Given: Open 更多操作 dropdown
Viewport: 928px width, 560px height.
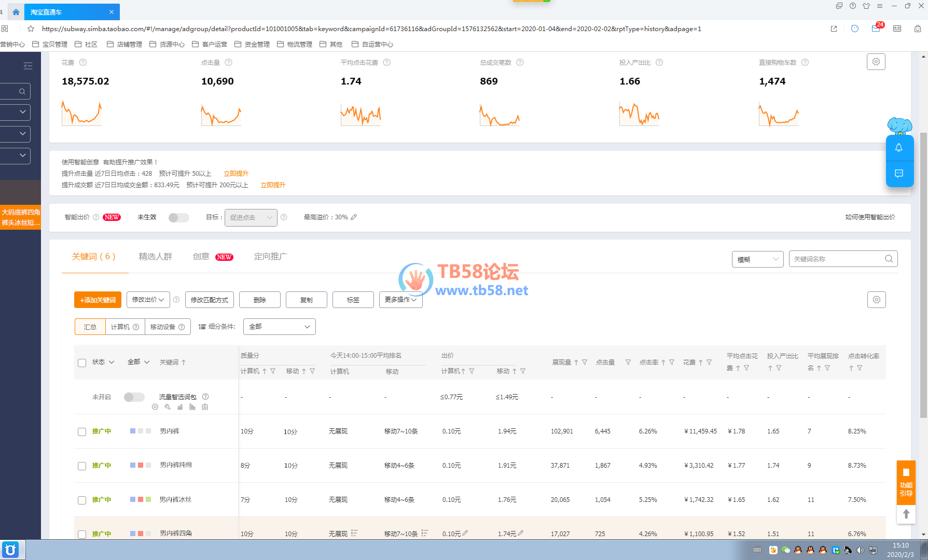Looking at the screenshot, I should pyautogui.click(x=400, y=300).
